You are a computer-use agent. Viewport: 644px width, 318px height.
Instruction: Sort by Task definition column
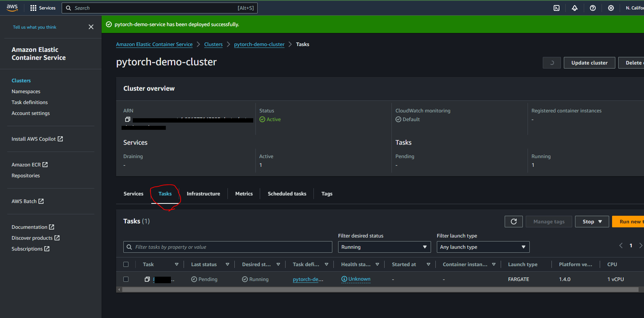(x=327, y=264)
